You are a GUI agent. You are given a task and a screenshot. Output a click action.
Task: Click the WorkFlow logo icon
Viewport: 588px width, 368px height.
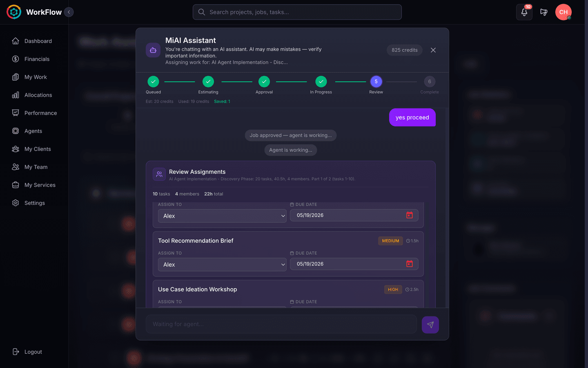click(14, 12)
